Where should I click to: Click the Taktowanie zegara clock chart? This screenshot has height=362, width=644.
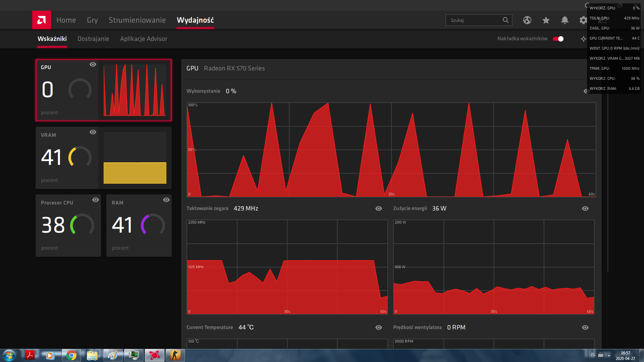(x=287, y=267)
